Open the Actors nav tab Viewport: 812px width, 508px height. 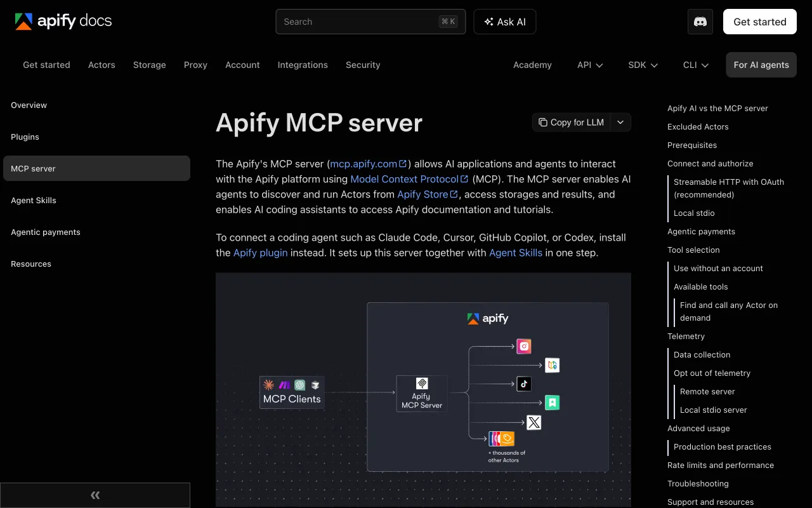[x=101, y=65]
